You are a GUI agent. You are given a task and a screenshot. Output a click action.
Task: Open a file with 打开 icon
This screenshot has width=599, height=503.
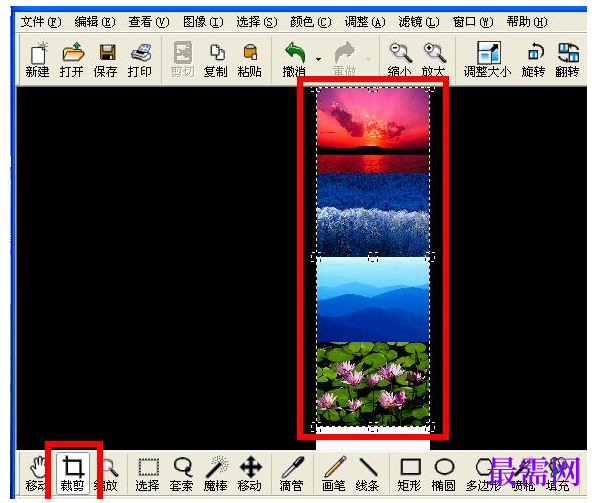71,59
